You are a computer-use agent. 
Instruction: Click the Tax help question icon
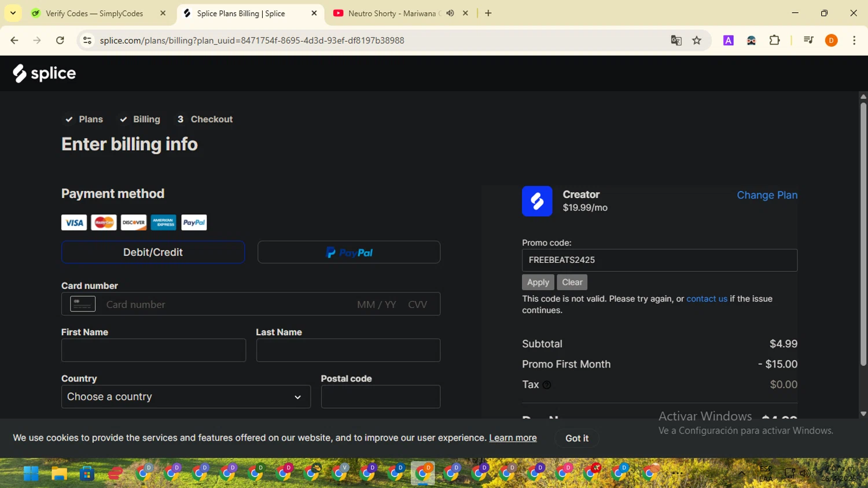click(547, 385)
